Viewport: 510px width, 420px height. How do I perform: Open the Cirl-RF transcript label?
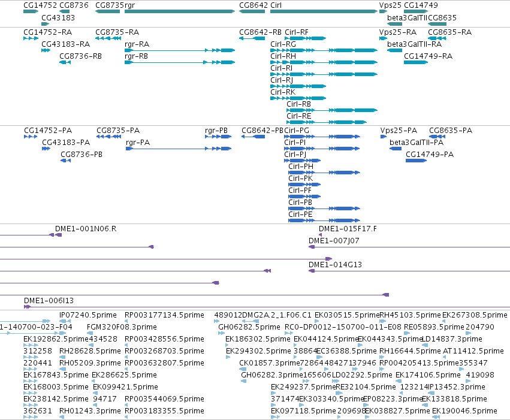pyautogui.click(x=297, y=32)
